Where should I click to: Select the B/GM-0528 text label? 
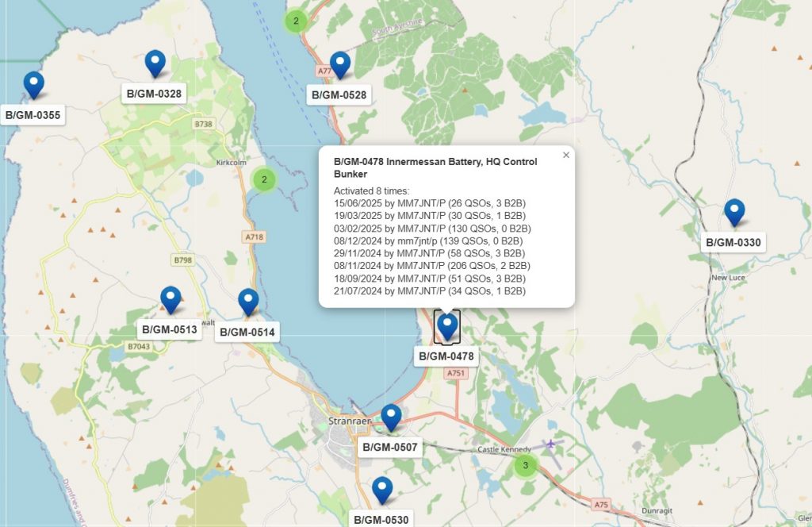click(339, 95)
